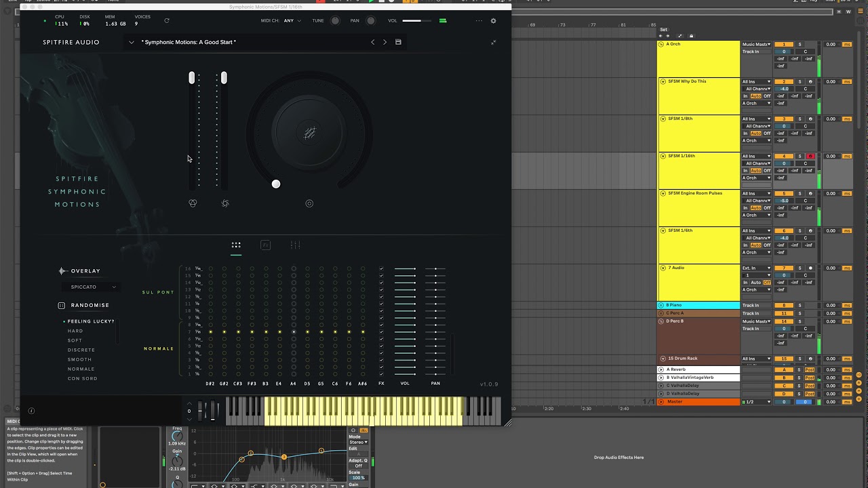The width and height of the screenshot is (868, 488).
Task: Toggle FX checkbox for row 1
Action: pyautogui.click(x=381, y=374)
